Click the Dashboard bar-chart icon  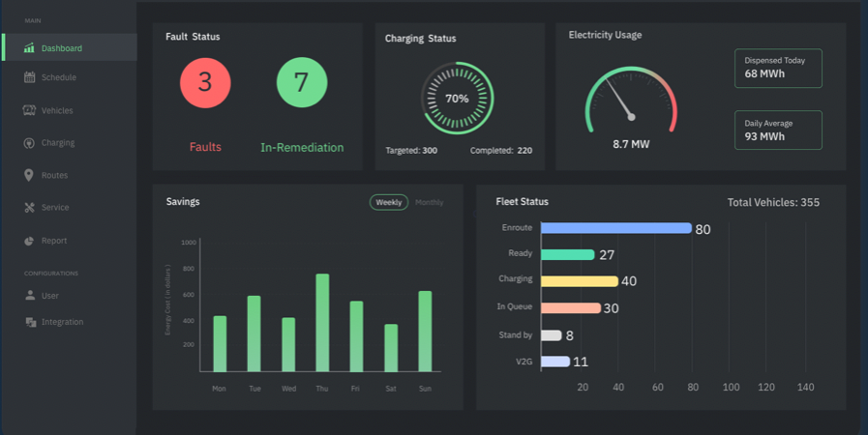(x=30, y=48)
